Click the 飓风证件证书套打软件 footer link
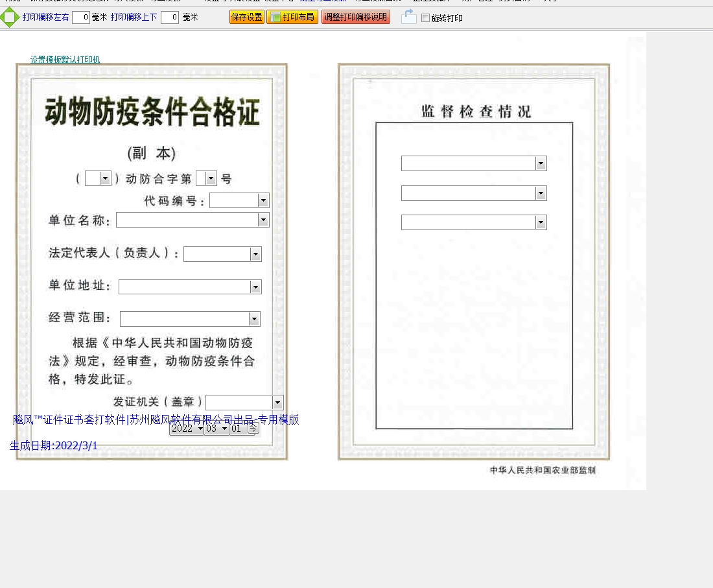Screen dimensions: 713x588 click(156, 419)
